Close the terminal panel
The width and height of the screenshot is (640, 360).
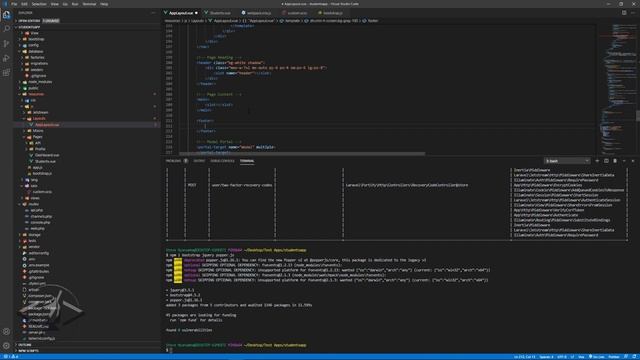point(633,161)
